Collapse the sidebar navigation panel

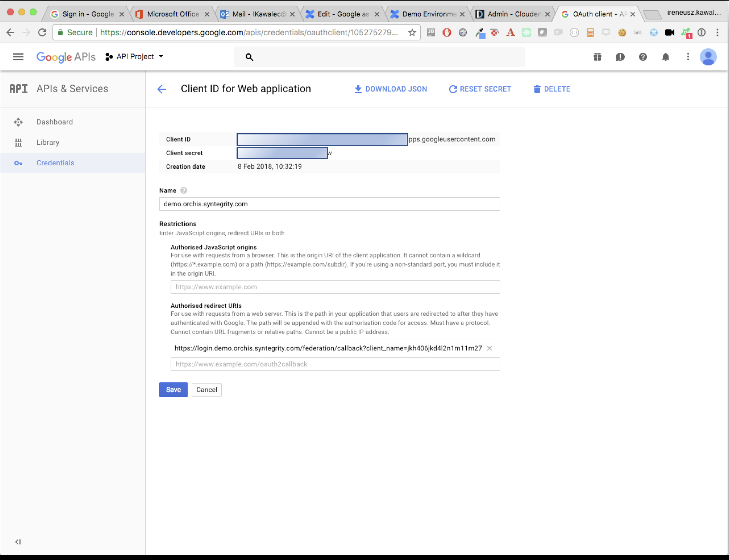(18, 542)
